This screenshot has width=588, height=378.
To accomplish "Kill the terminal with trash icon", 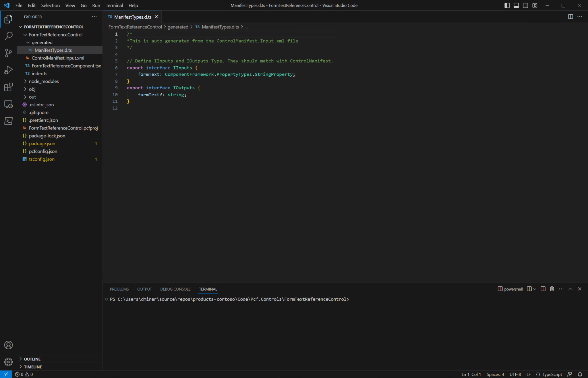I will [x=552, y=289].
